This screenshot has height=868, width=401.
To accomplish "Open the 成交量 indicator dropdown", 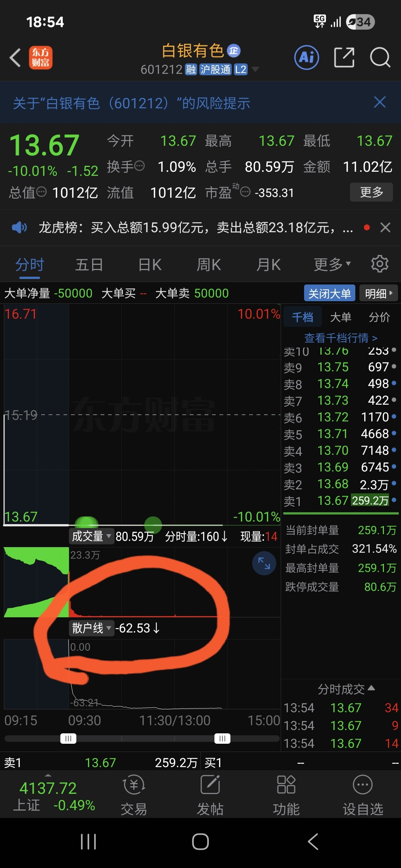I will (x=91, y=536).
